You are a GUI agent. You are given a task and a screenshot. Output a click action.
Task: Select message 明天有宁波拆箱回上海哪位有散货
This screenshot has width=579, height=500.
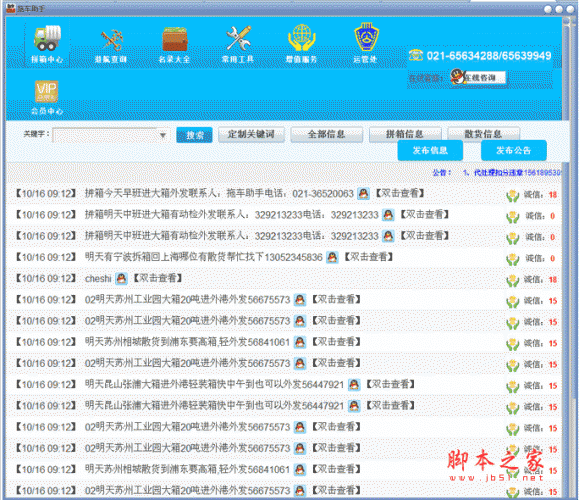203,257
